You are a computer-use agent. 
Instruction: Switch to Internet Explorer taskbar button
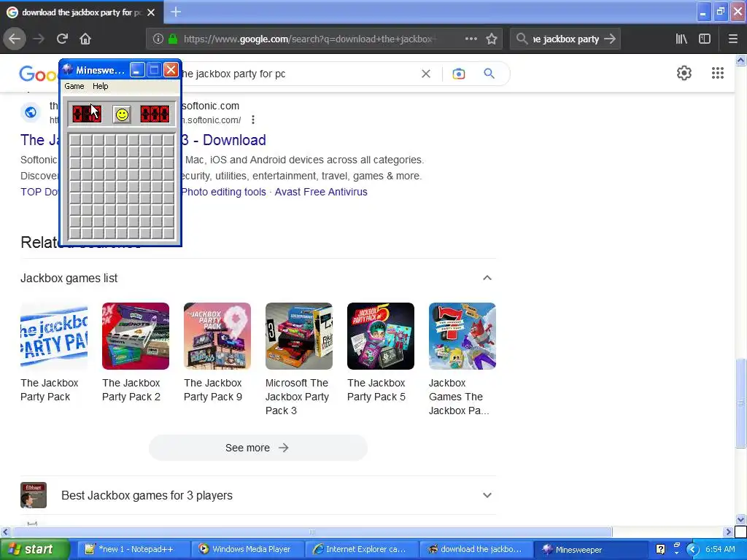coord(362,550)
